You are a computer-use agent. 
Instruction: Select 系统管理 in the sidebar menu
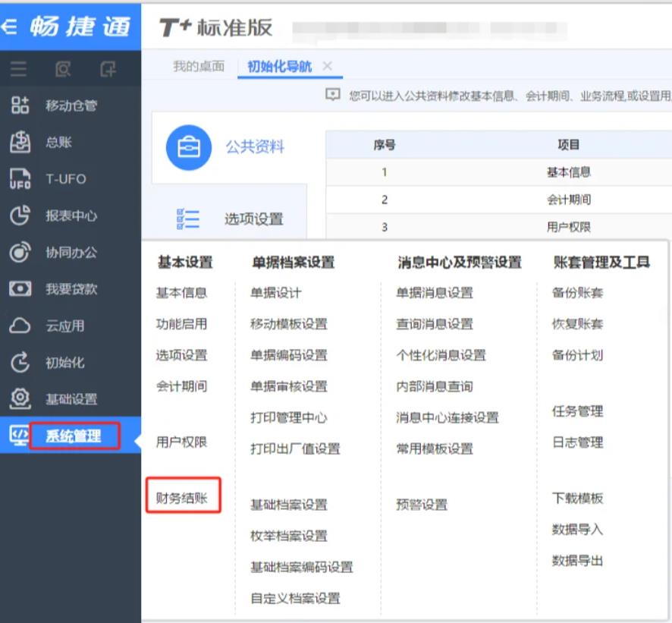click(x=74, y=436)
